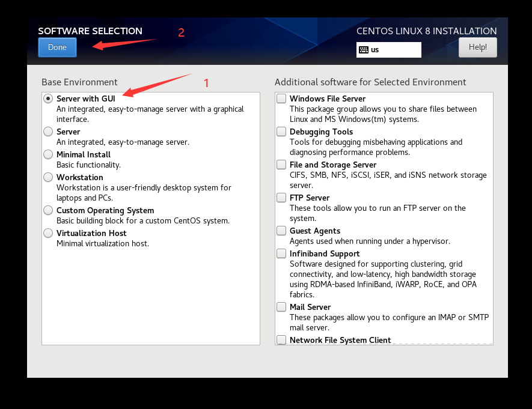Viewport: 532px width, 409px height.
Task: Select the Custom Operating System radio button
Action: point(48,210)
